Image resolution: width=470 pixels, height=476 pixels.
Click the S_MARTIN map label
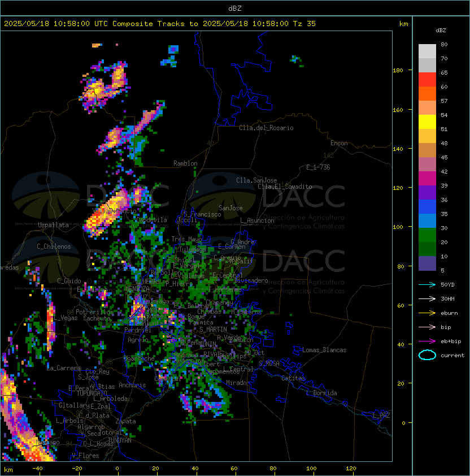(214, 330)
